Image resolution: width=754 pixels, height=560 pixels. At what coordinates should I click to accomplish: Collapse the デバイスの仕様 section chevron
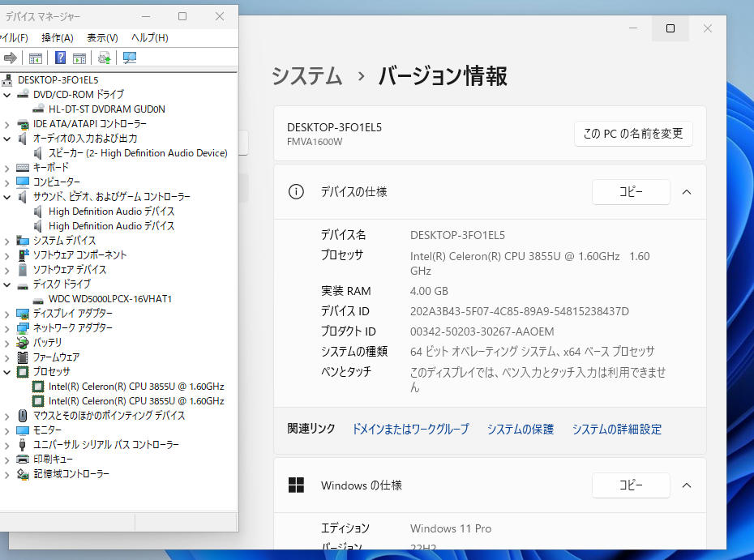point(687,192)
